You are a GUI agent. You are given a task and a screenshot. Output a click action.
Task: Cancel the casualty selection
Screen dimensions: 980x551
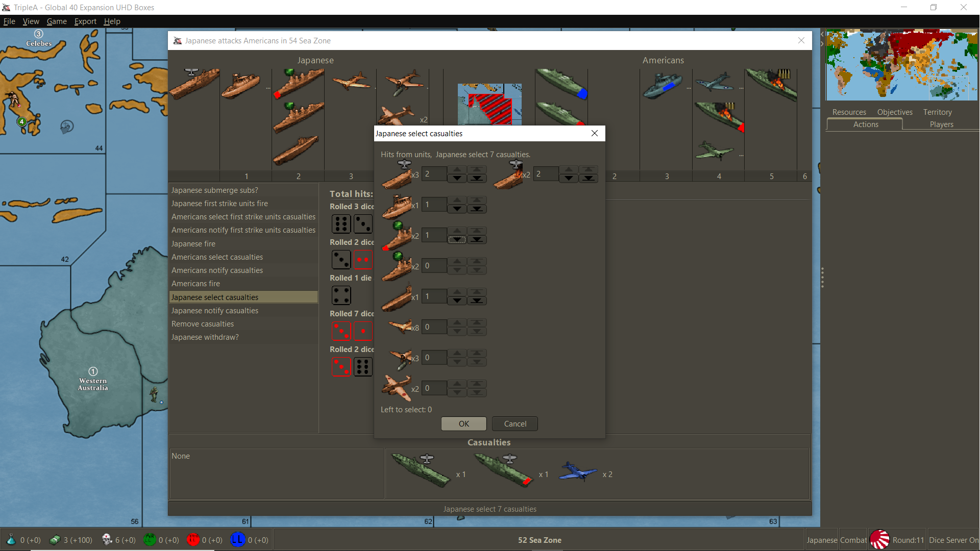point(514,423)
